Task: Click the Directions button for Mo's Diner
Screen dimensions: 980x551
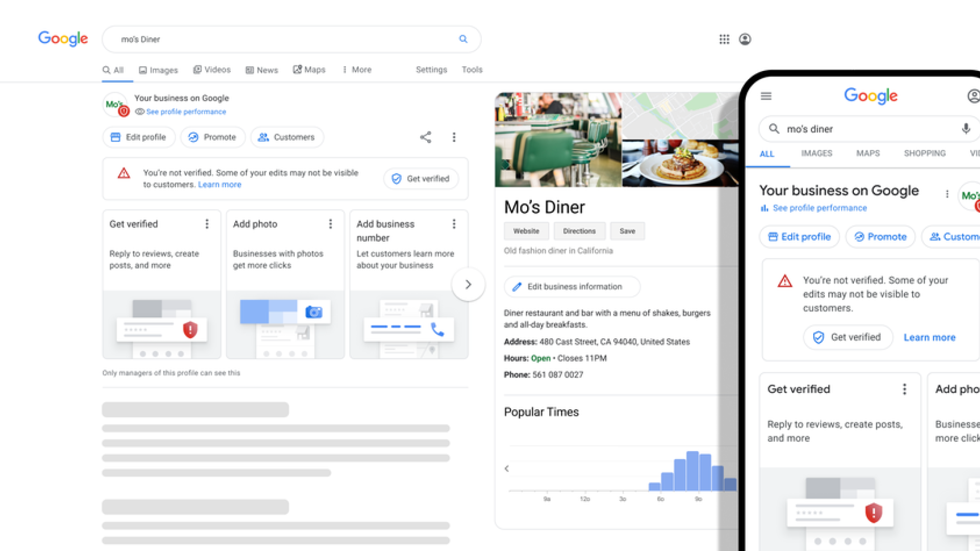Action: click(579, 231)
